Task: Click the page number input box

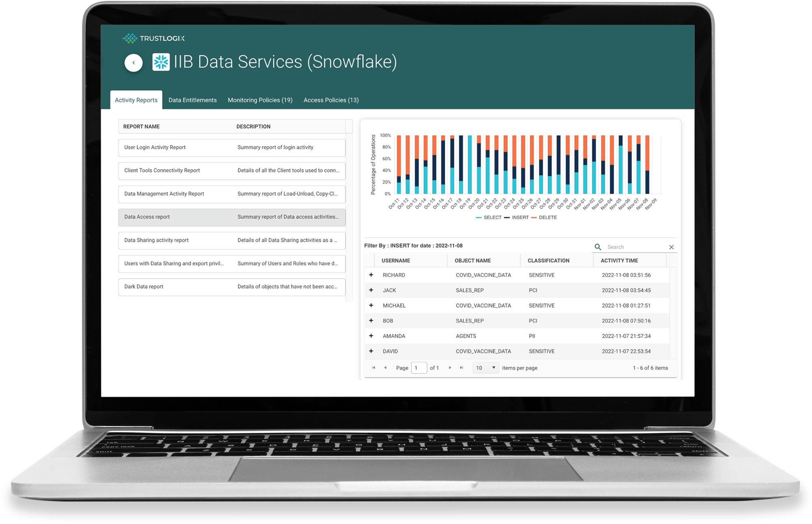Action: 419,368
